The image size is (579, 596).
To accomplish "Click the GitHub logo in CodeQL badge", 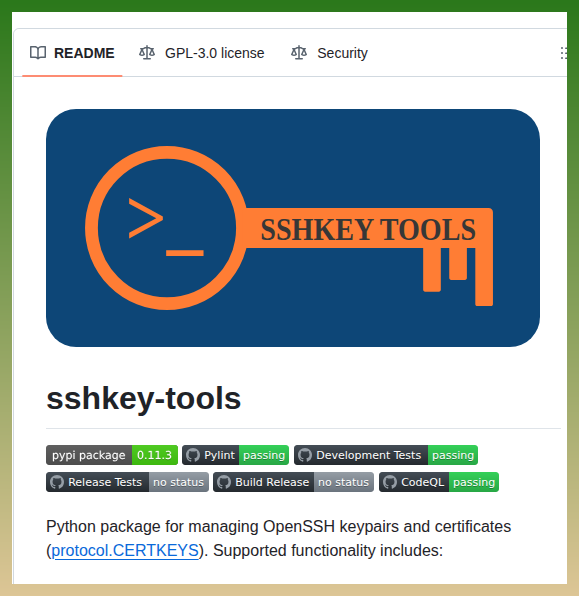I will click(x=390, y=482).
